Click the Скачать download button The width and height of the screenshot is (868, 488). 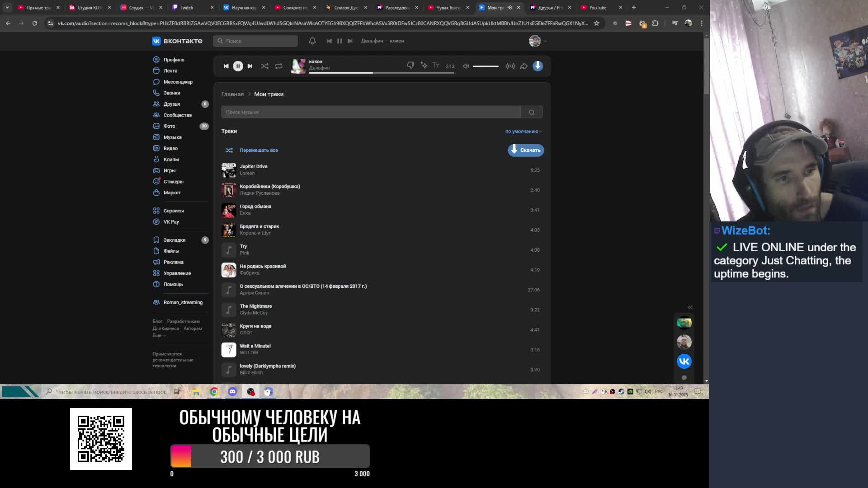click(526, 150)
